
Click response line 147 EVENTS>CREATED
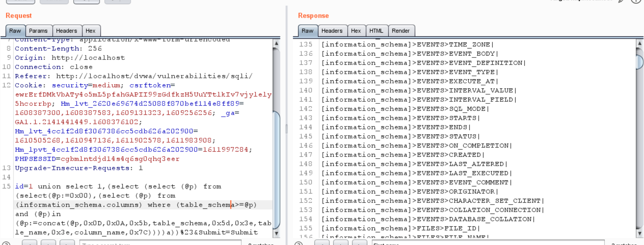click(x=403, y=155)
